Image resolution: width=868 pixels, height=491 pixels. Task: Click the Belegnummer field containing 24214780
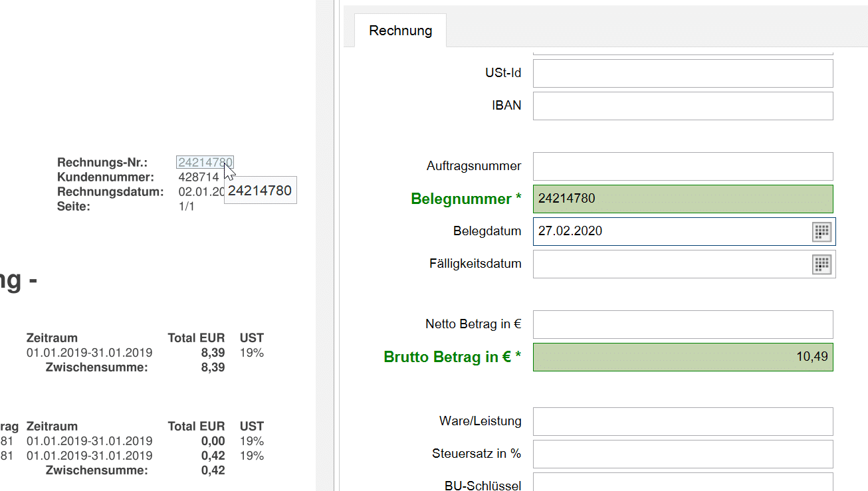click(683, 199)
